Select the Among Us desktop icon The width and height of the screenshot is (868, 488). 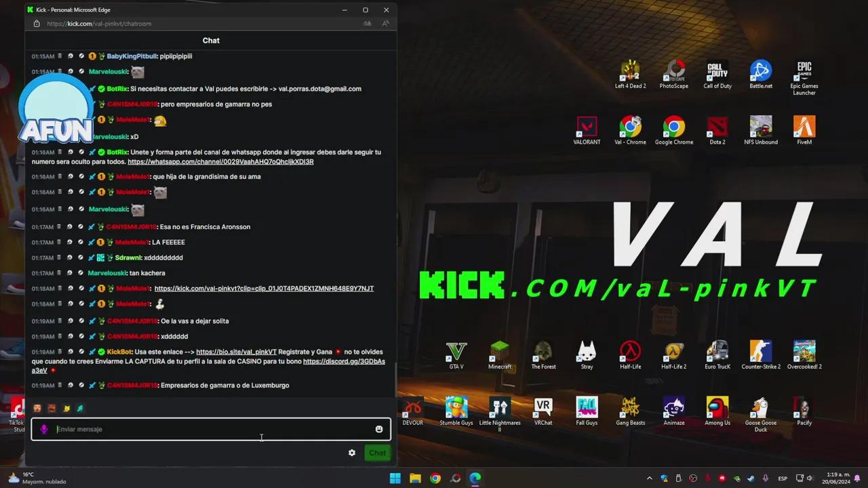click(717, 411)
